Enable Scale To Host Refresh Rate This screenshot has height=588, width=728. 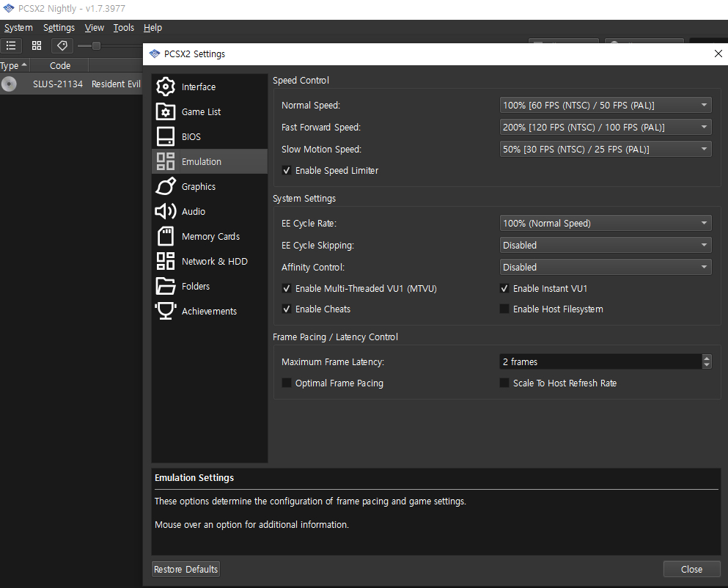[504, 383]
